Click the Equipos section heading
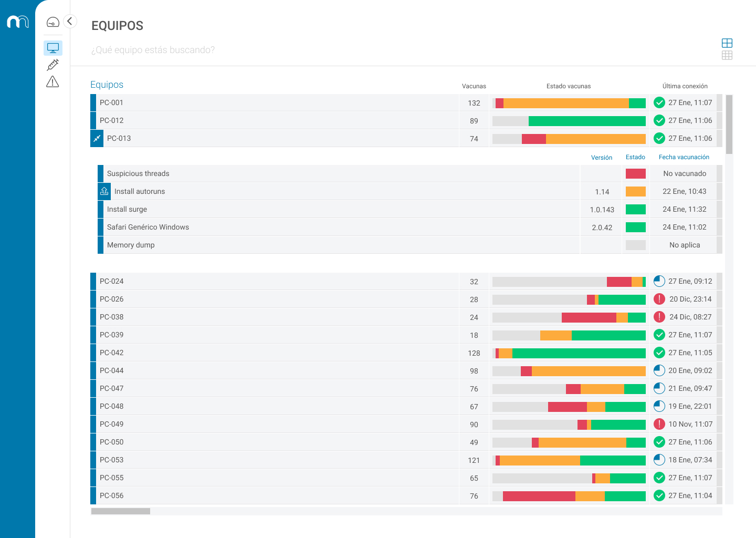Screen dimensions: 756x538 pos(107,85)
